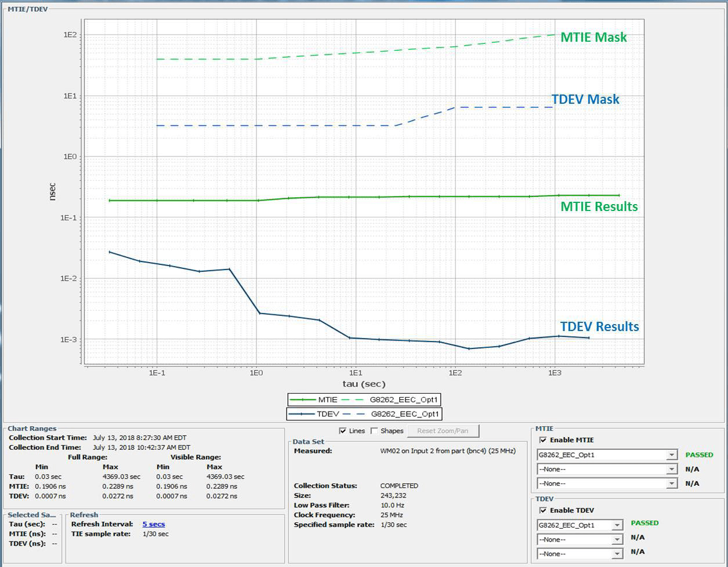Uncheck Enable TDEV option
Image resolution: width=728 pixels, height=567 pixels.
coord(543,510)
